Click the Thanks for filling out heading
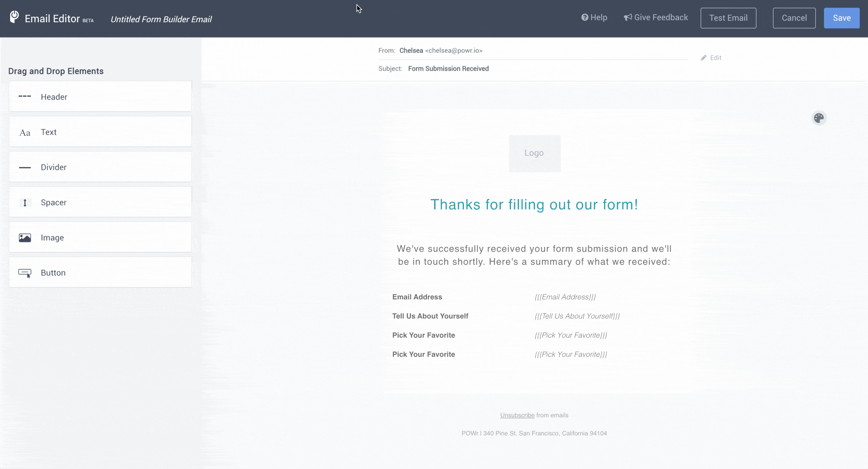Screen dimensions: 868x469 coord(534,205)
